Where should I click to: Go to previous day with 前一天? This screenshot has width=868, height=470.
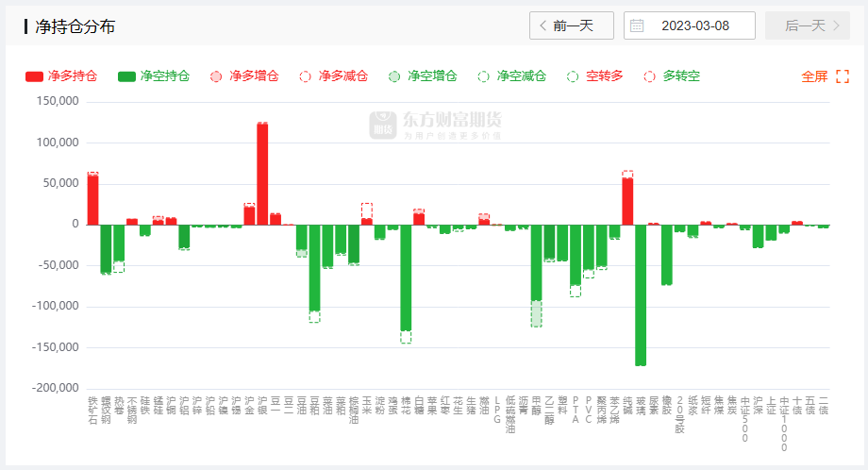(x=572, y=25)
